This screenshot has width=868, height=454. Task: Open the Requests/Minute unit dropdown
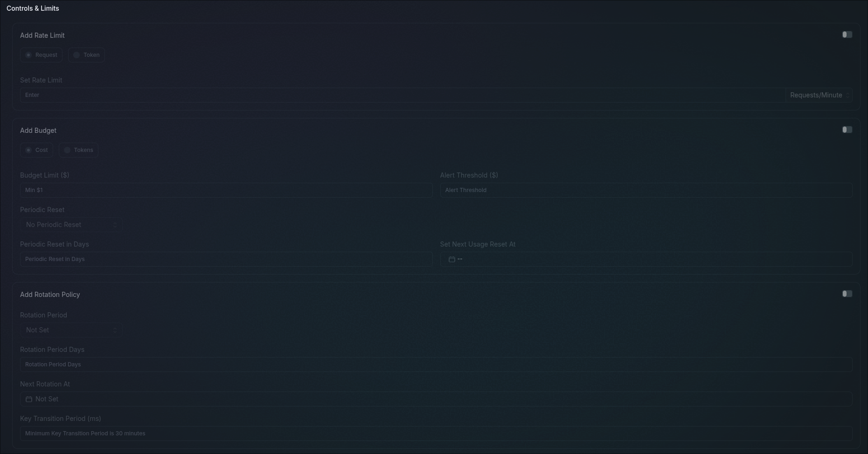point(819,95)
